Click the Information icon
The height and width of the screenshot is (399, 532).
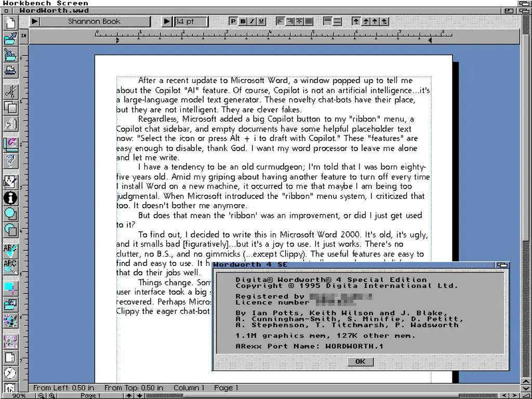(x=10, y=197)
